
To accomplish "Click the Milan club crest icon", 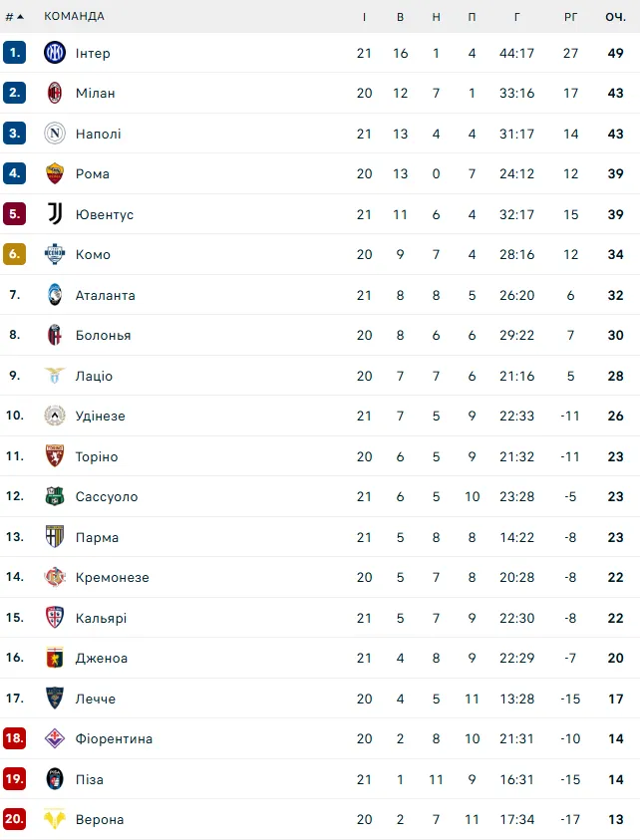I will (x=55, y=93).
